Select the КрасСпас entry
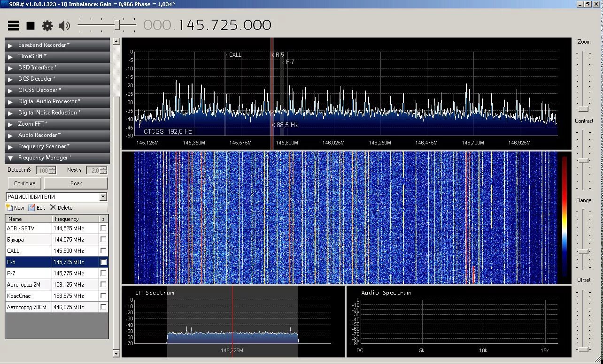Image resolution: width=603 pixels, height=364 pixels. pos(57,296)
